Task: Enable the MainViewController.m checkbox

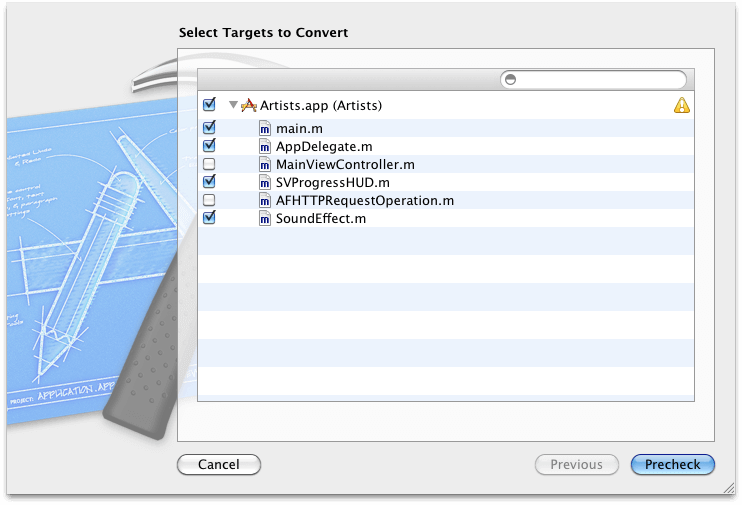Action: (209, 164)
